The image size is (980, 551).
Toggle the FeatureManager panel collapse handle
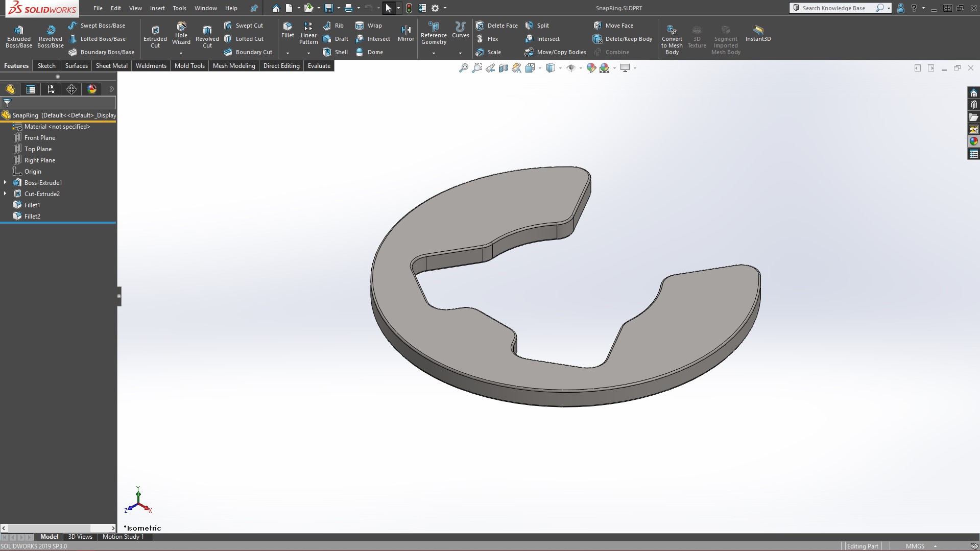coord(119,296)
